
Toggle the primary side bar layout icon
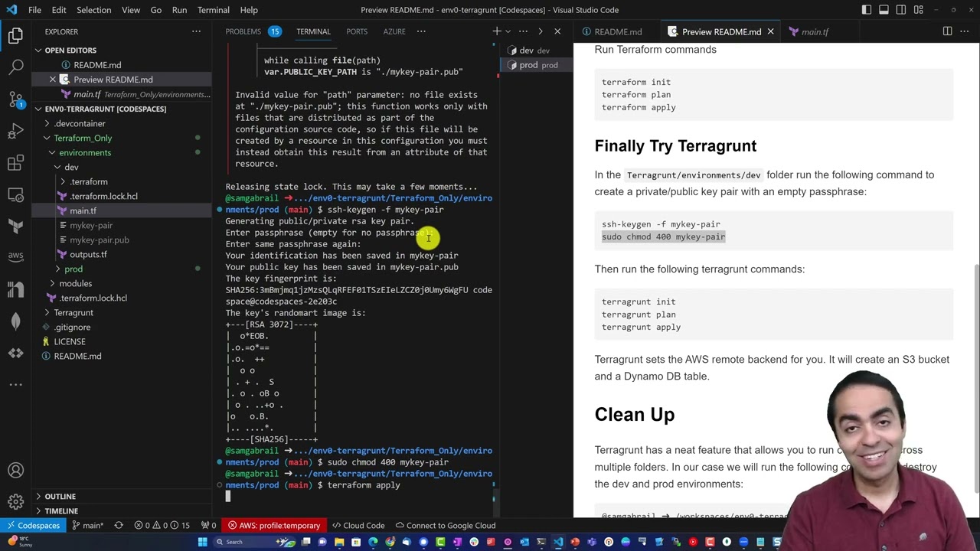[x=867, y=10]
